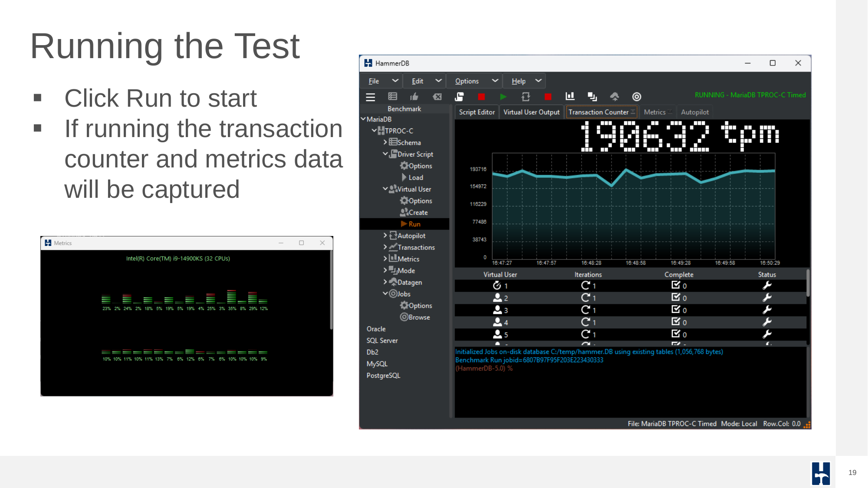Viewport: 868px width, 488px height.
Task: Collapse the Driver Script tree node
Action: click(385, 154)
